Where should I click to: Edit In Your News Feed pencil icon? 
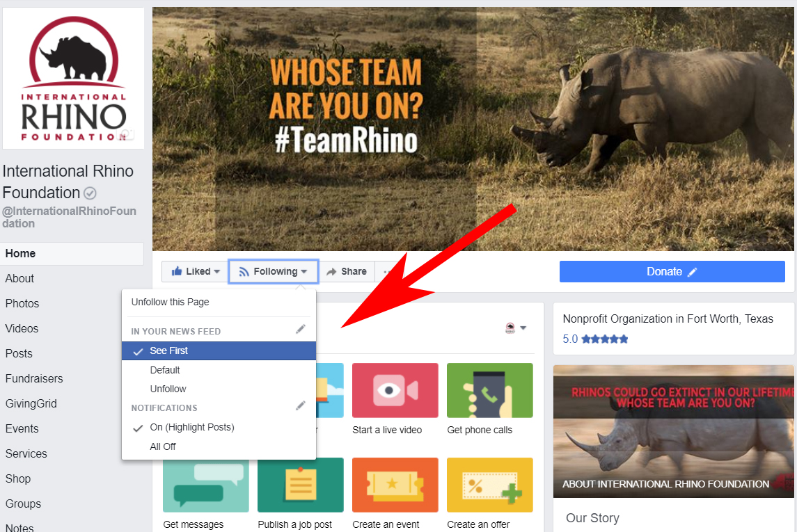tap(301, 330)
